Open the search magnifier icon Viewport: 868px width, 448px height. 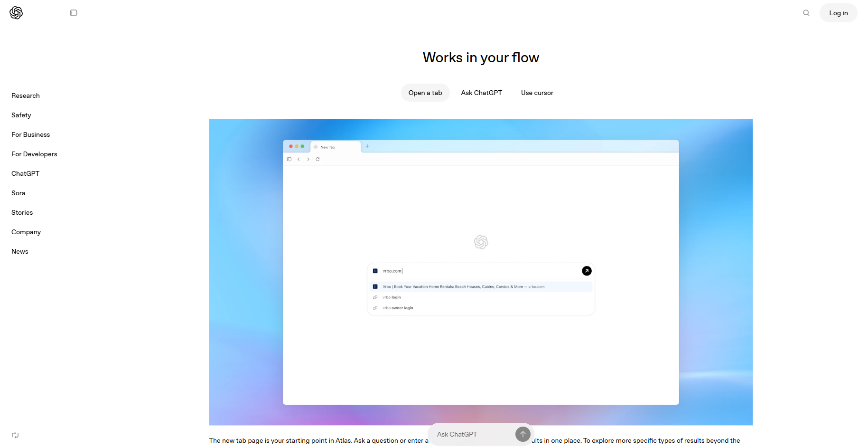806,13
